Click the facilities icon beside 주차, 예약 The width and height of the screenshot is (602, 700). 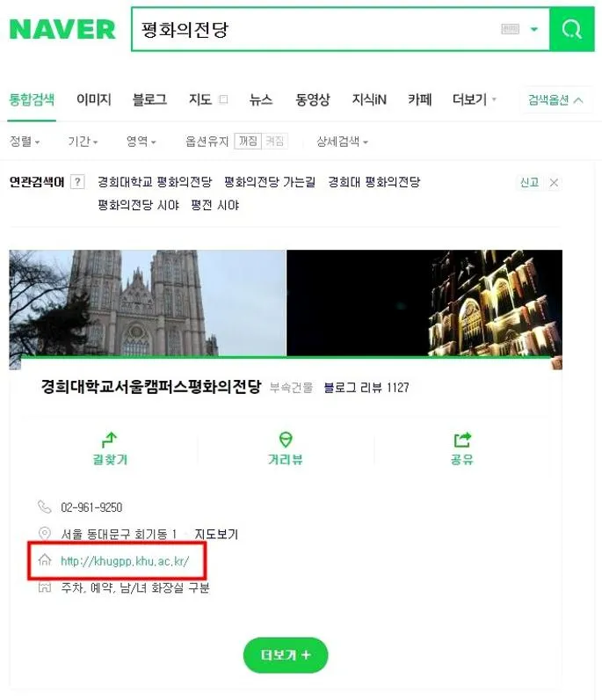pos(45,587)
